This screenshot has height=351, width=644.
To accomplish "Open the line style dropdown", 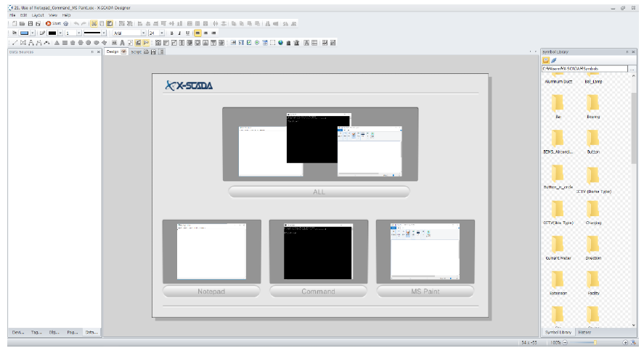I will click(x=104, y=33).
